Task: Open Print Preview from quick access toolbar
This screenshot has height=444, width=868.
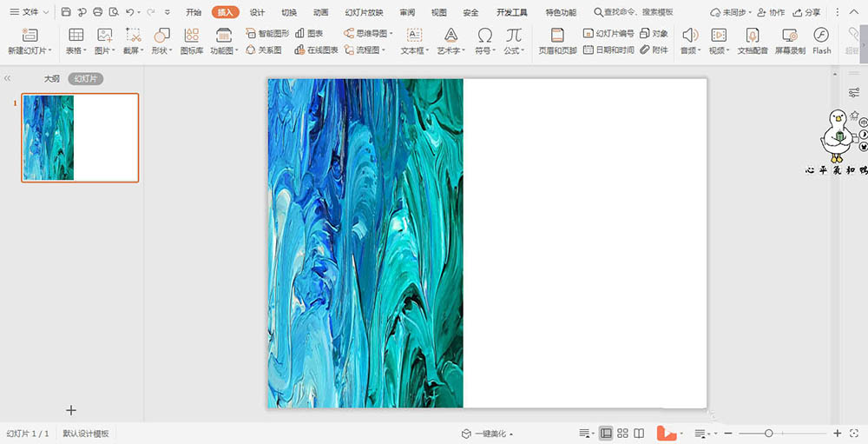Action: click(x=114, y=11)
